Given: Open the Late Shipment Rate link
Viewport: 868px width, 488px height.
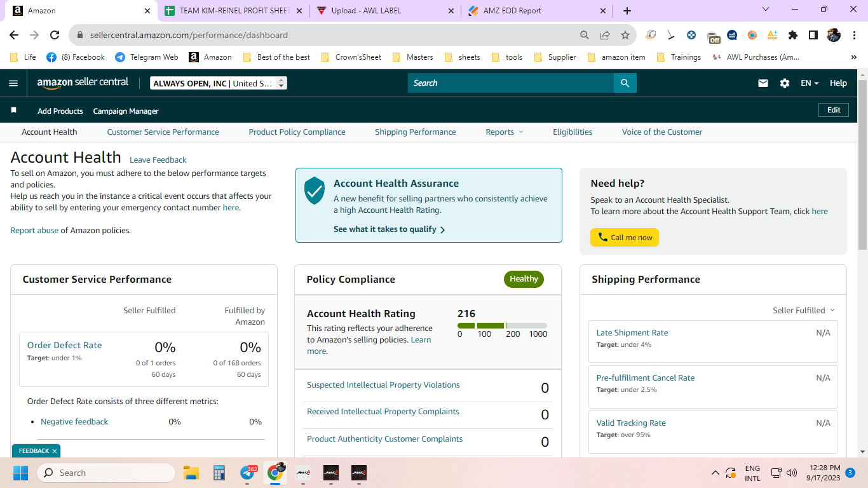Looking at the screenshot, I should tap(632, 333).
